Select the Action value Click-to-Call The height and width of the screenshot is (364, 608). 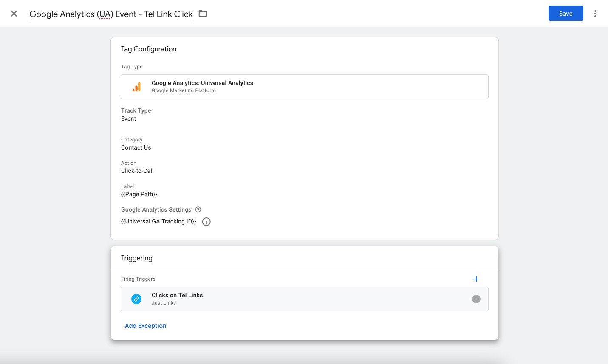[137, 171]
